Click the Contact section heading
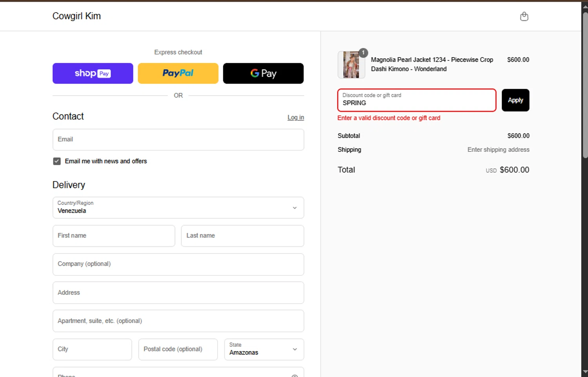 (68, 117)
